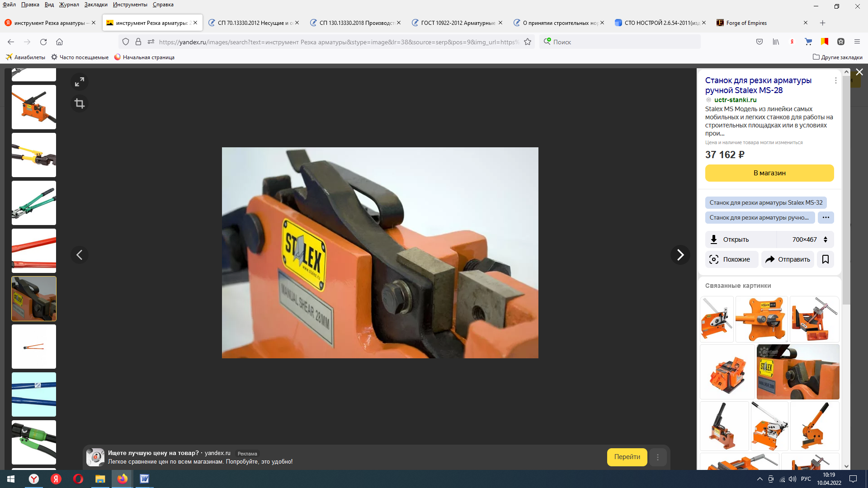
Task: Open the Станок для резки арматуры Stalex MS-32 tag
Action: [x=766, y=202]
